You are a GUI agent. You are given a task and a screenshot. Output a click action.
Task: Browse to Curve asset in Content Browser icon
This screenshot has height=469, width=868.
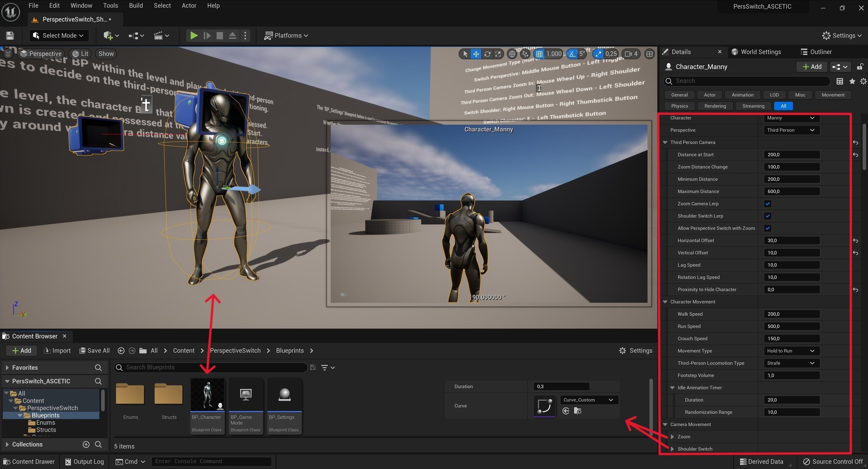tap(578, 411)
